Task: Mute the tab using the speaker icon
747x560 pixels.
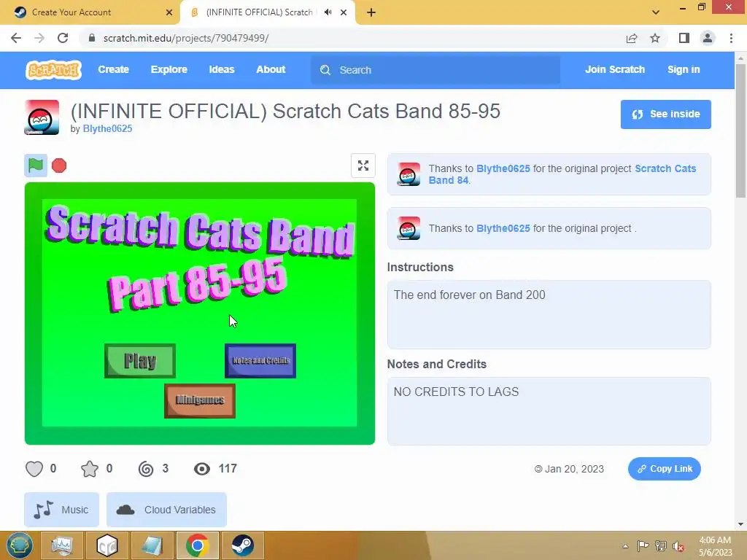Action: point(328,12)
